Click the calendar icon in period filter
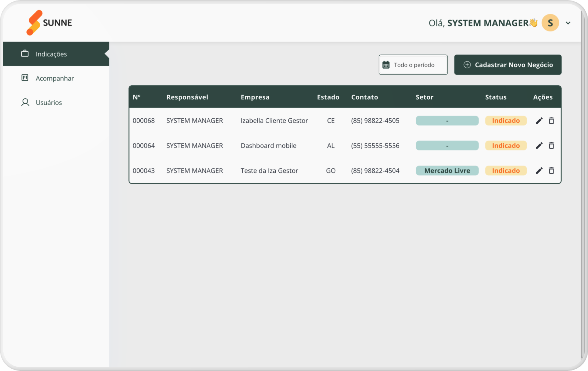The image size is (588, 371). point(386,65)
